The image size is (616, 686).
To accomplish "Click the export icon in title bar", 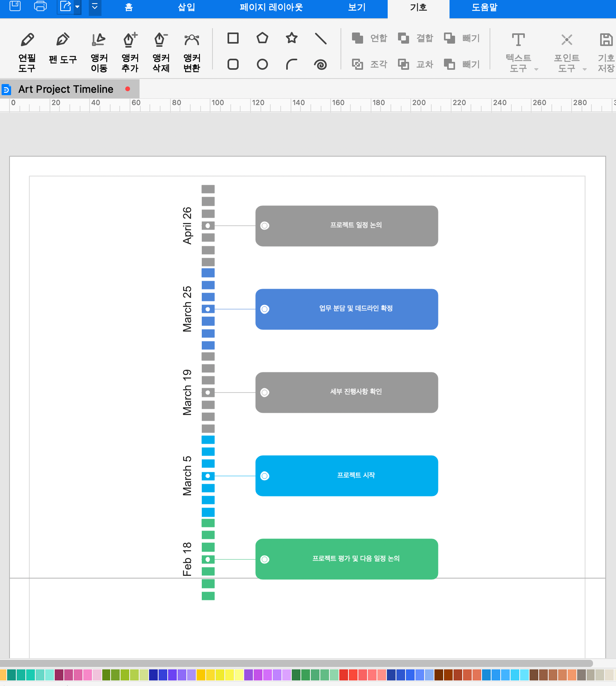I will 65,6.
